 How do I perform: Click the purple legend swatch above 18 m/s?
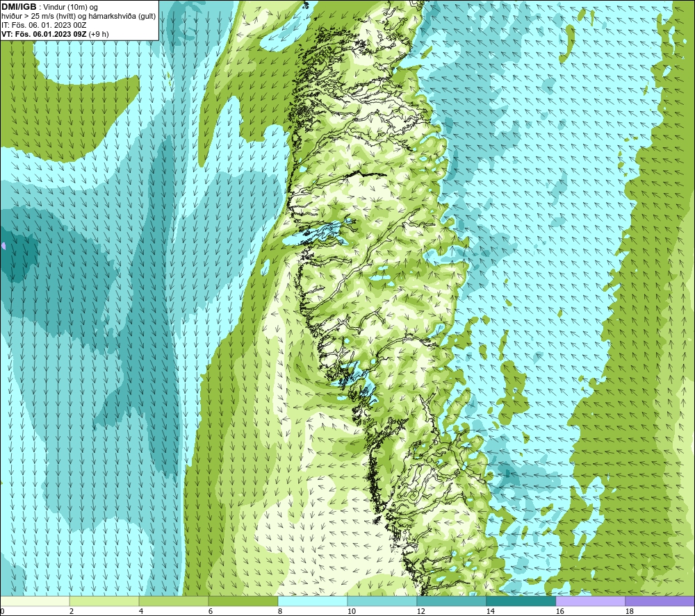pyautogui.click(x=660, y=601)
